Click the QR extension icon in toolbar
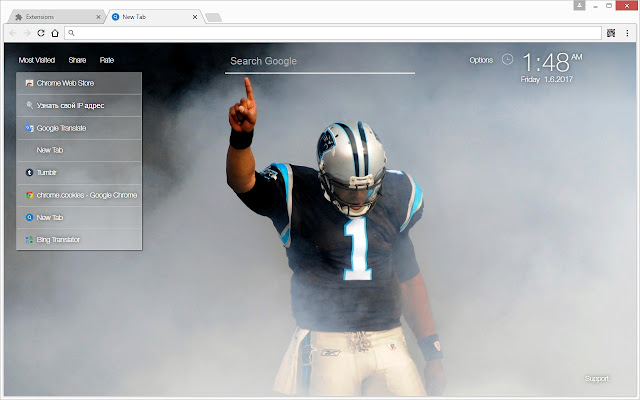This screenshot has height=400, width=640. pos(611,33)
